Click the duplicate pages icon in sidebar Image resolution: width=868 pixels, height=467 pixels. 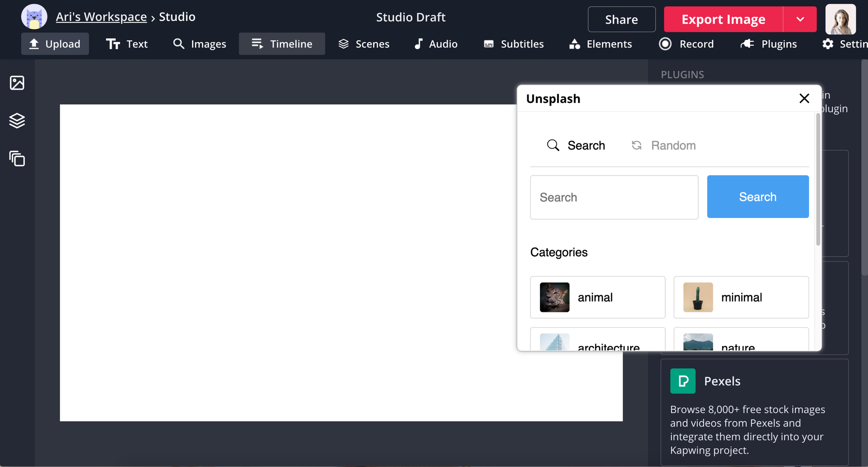pos(17,159)
